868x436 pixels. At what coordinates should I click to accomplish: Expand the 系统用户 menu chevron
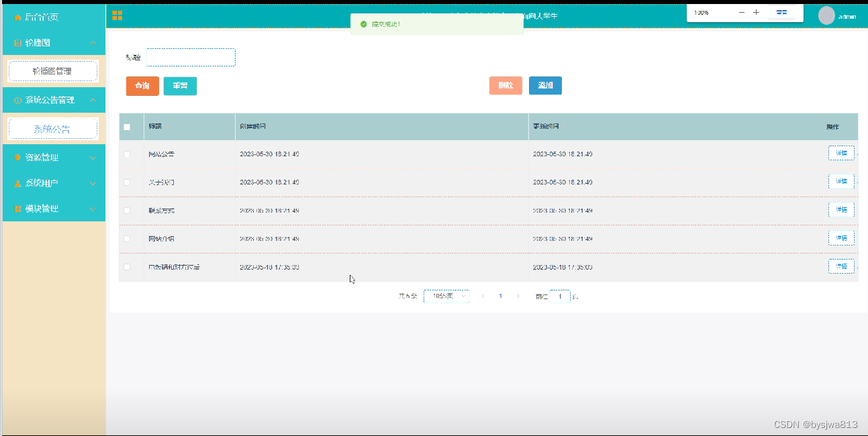point(93,183)
